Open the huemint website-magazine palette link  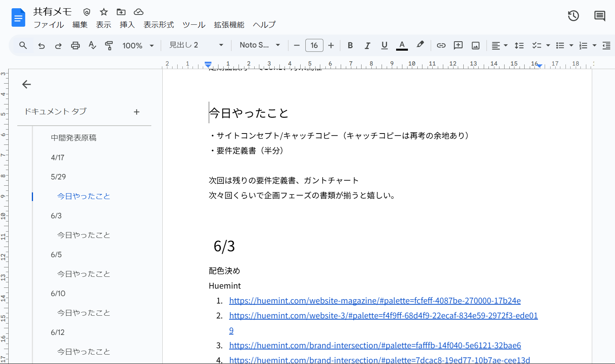375,301
